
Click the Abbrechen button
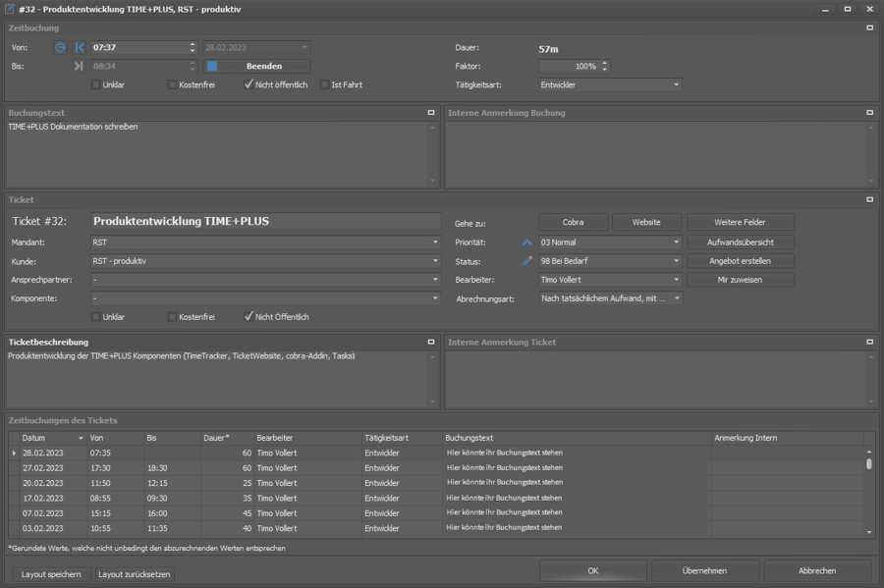point(817,570)
